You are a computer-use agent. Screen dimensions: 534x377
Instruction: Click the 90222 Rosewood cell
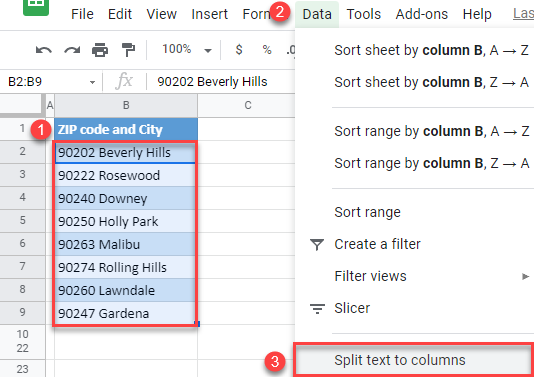(x=125, y=175)
